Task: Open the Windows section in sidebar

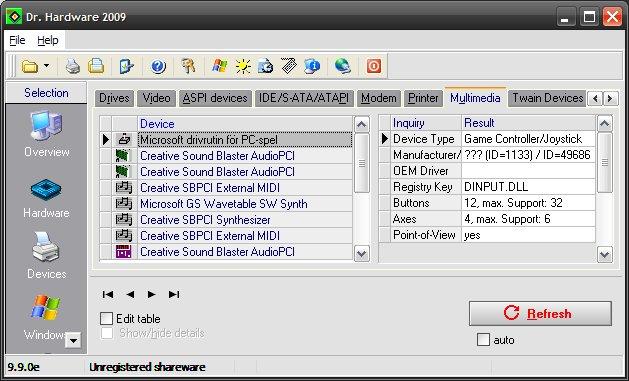Action: pyautogui.click(x=45, y=318)
